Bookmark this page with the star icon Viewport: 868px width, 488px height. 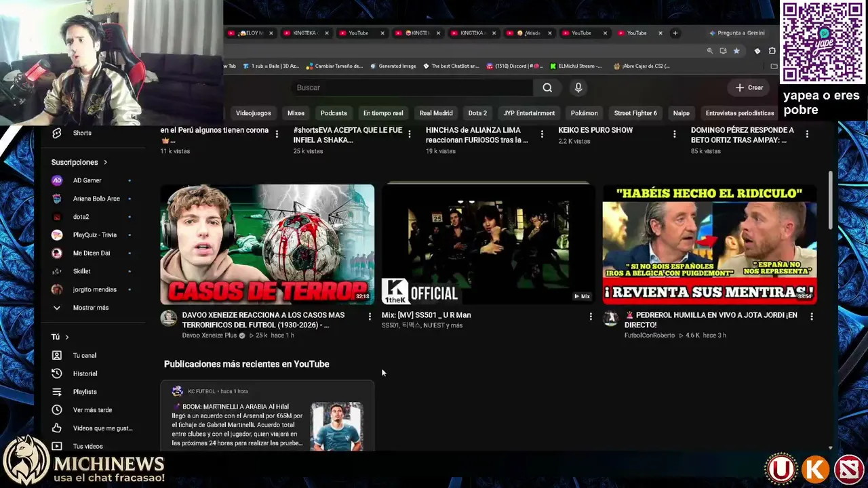(x=737, y=51)
